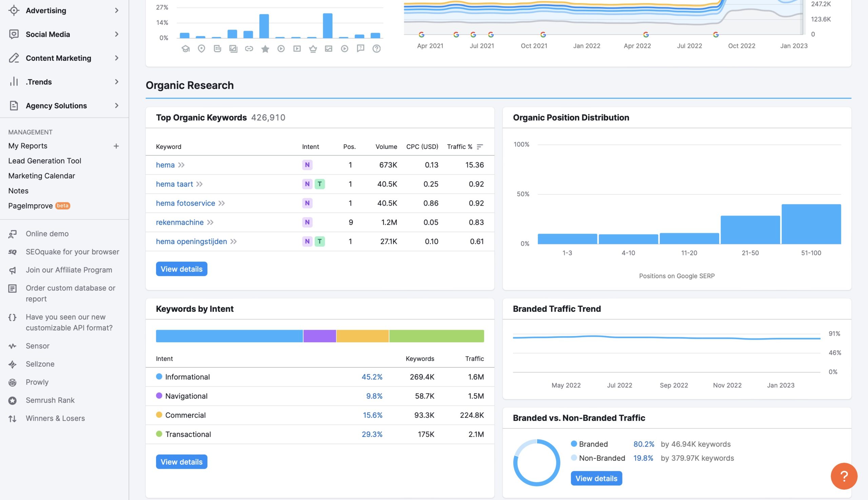Image resolution: width=868 pixels, height=500 pixels.
Task: Click the Semrush Rank star icon
Action: 12,400
